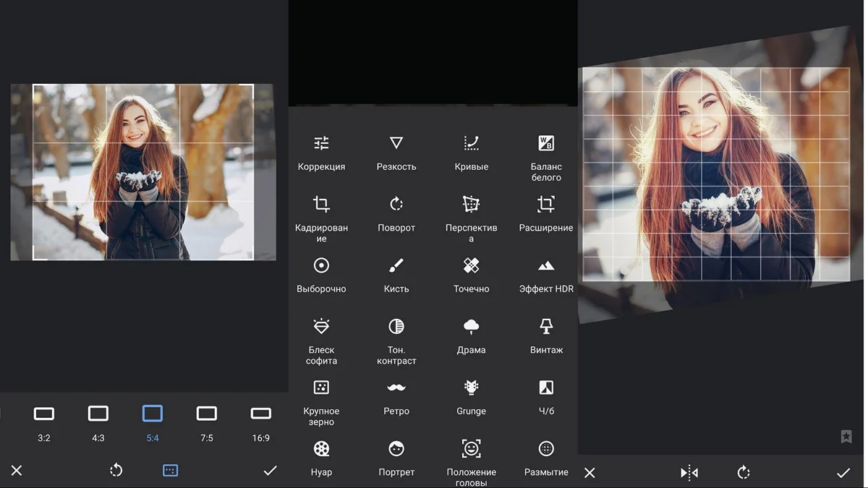This screenshot has width=868, height=488.
Task: Tap the bookmark star icon
Action: click(846, 437)
